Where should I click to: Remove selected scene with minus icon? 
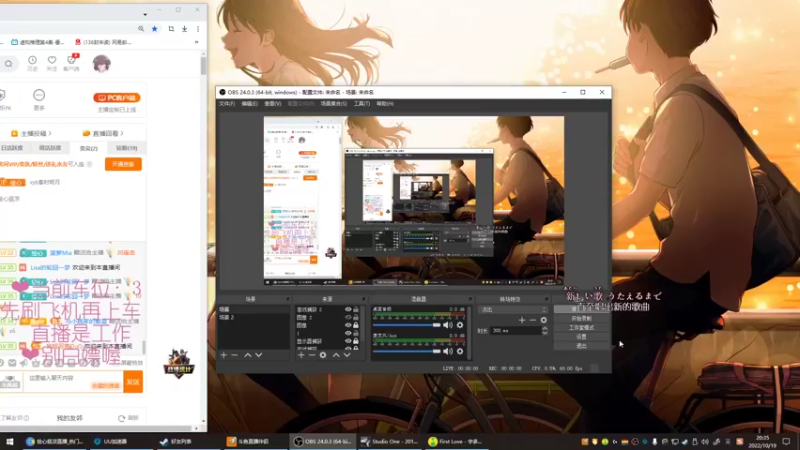click(235, 355)
